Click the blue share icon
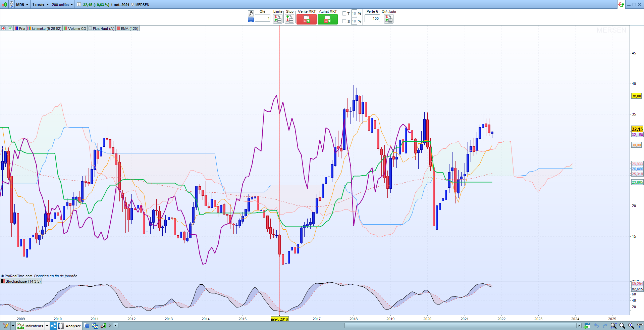Viewport: 644px width, 330px height. (53, 326)
